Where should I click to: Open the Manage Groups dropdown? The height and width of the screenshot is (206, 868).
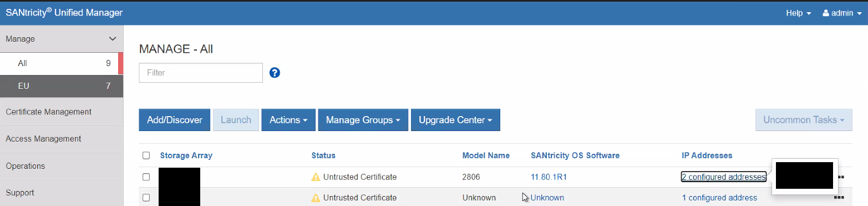363,120
